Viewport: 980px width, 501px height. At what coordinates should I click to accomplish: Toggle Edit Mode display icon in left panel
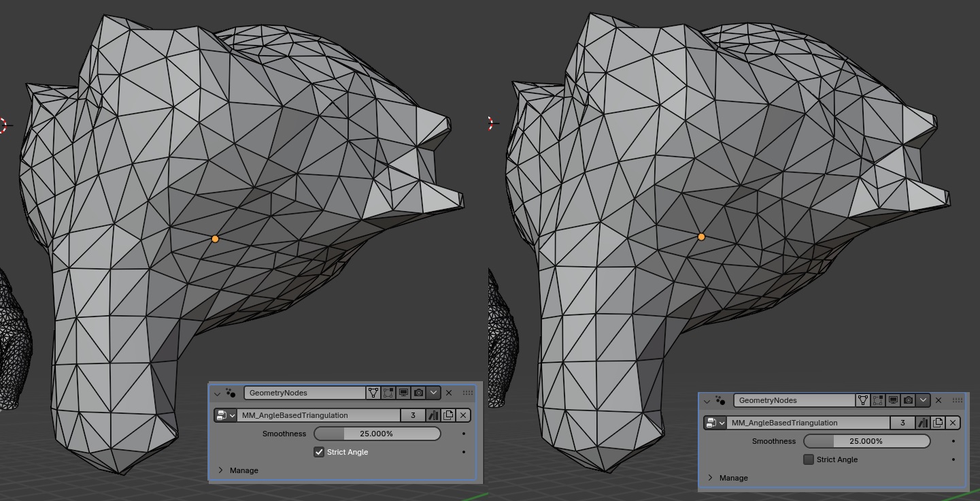point(388,393)
